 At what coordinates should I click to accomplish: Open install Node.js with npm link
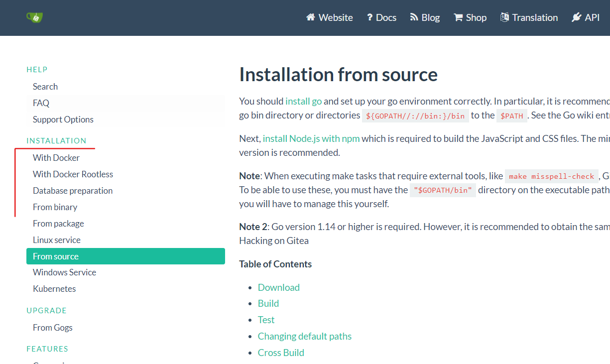(x=311, y=138)
